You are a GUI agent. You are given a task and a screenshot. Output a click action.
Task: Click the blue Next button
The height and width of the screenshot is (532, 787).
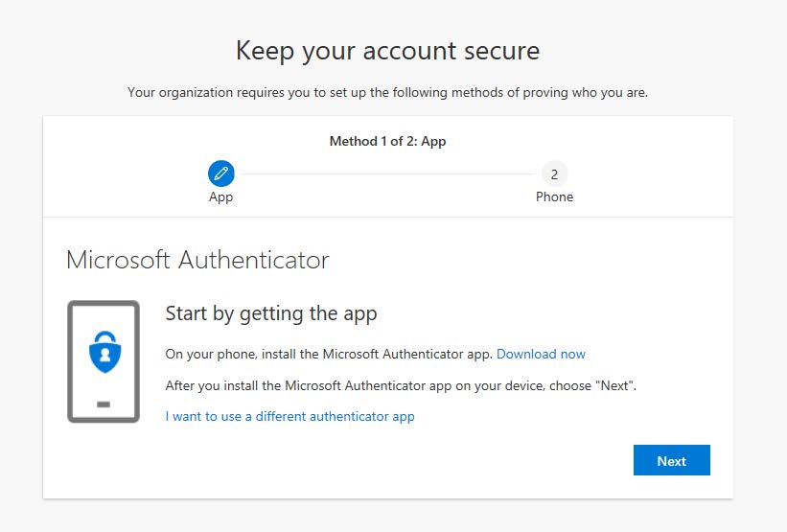[672, 460]
